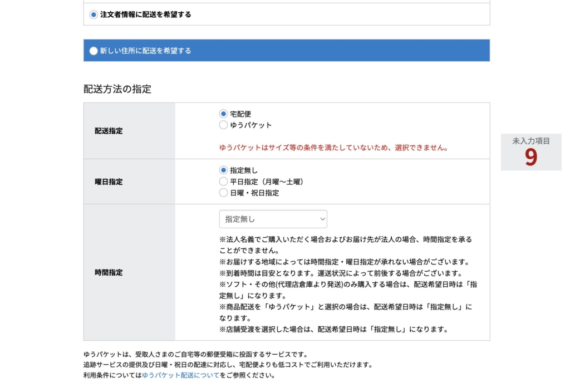
Task: Open the ゆうパケット配送について link
Action: point(180,375)
